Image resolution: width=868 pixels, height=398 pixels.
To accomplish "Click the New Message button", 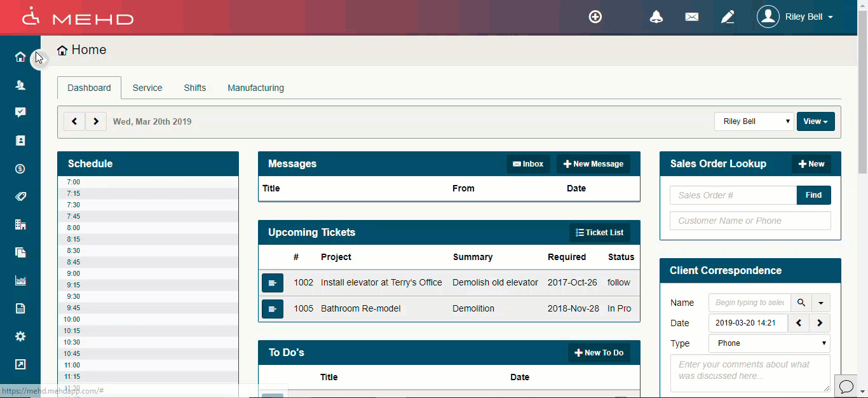I will click(x=593, y=164).
